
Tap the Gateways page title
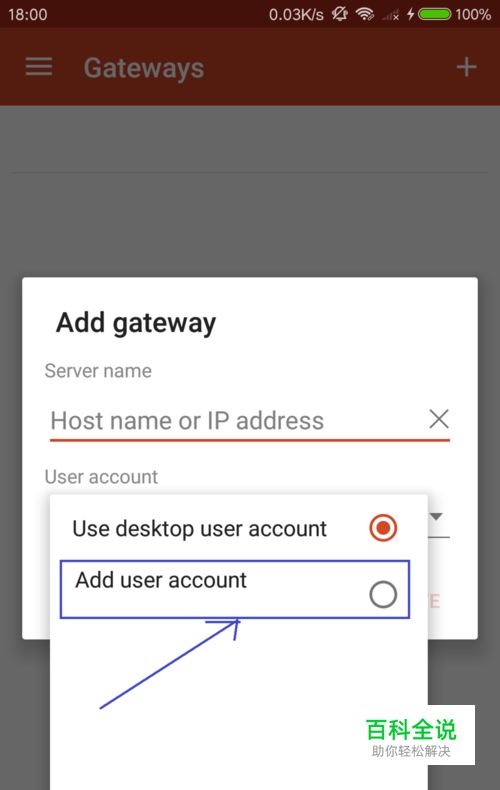click(144, 68)
